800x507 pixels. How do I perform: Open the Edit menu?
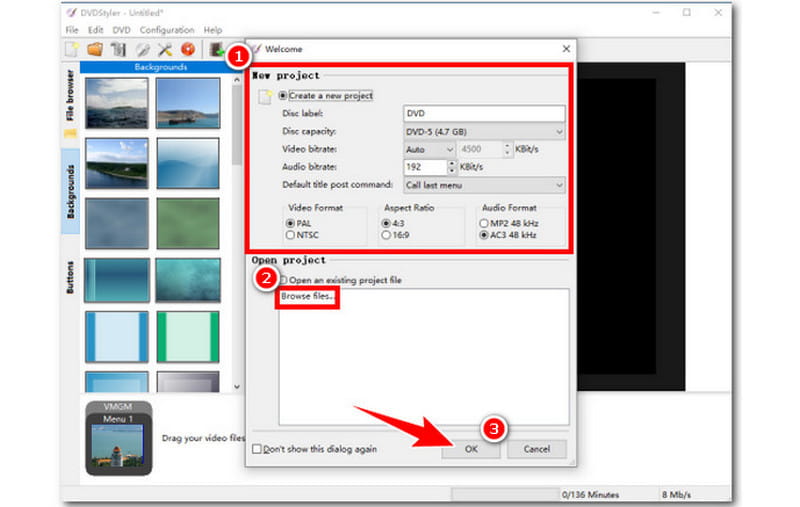click(95, 30)
